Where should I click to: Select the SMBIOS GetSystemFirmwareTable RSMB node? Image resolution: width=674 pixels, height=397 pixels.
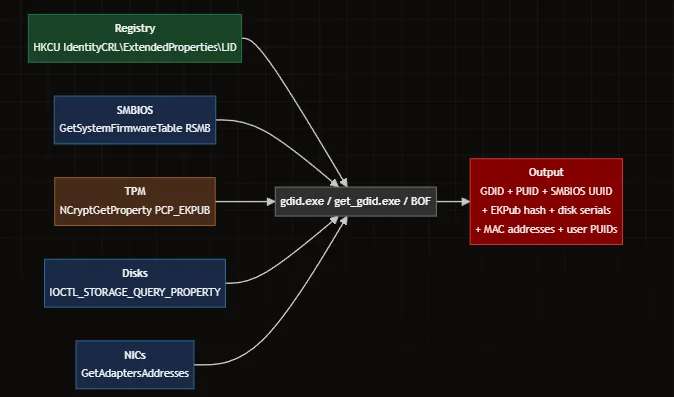coord(135,120)
